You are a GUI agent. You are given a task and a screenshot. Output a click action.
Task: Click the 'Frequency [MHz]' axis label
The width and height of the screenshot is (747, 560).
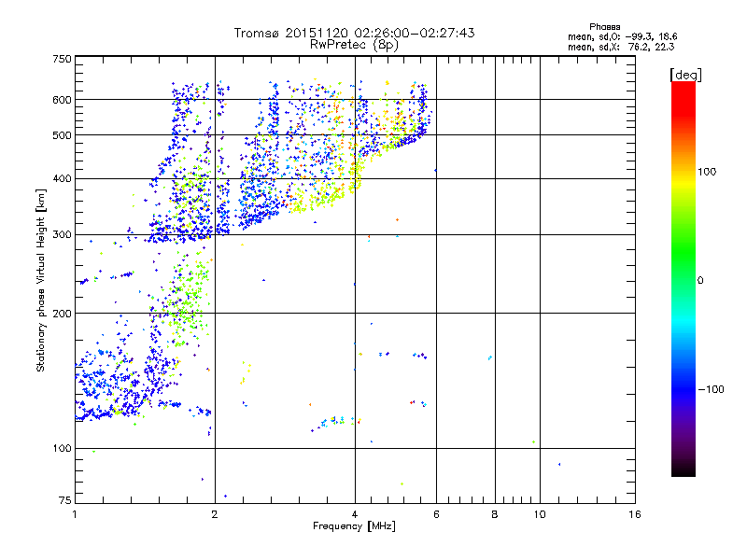pos(354,526)
